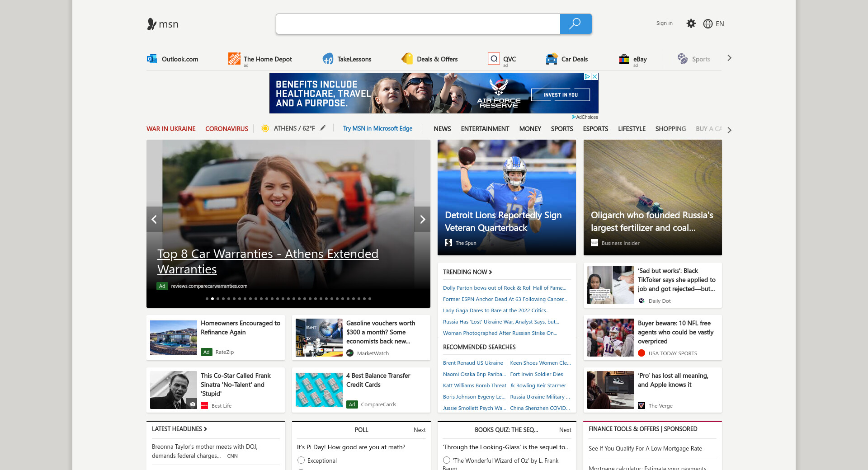This screenshot has width=868, height=470.
Task: Expand more shortcuts with right chevron
Action: pyautogui.click(x=729, y=58)
